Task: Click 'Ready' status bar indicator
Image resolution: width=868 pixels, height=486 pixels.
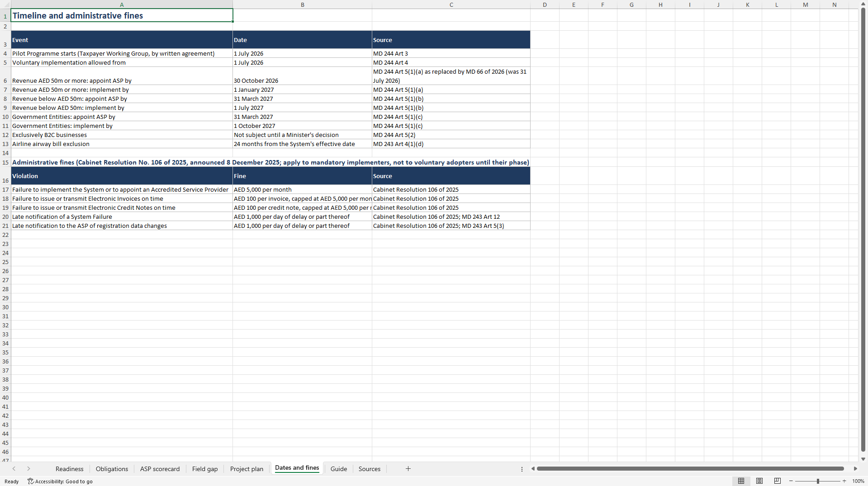Action: click(11, 481)
